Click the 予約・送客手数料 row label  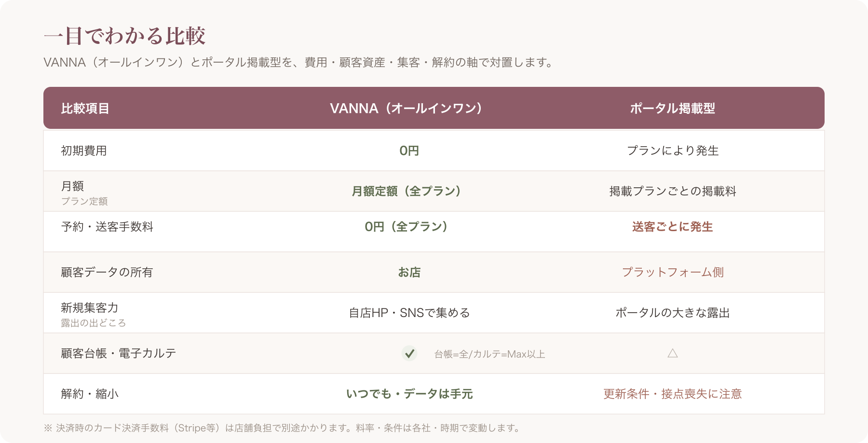(107, 227)
